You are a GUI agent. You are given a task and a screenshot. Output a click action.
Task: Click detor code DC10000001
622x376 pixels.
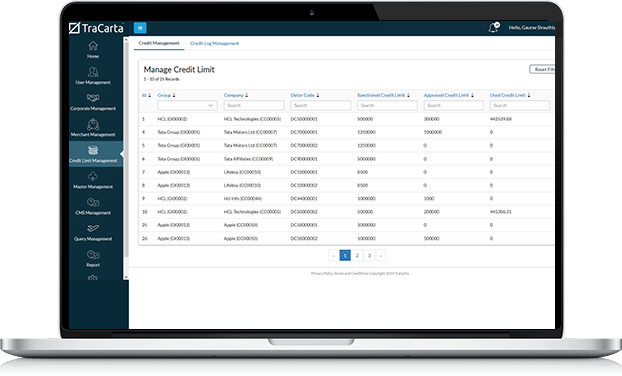point(304,172)
